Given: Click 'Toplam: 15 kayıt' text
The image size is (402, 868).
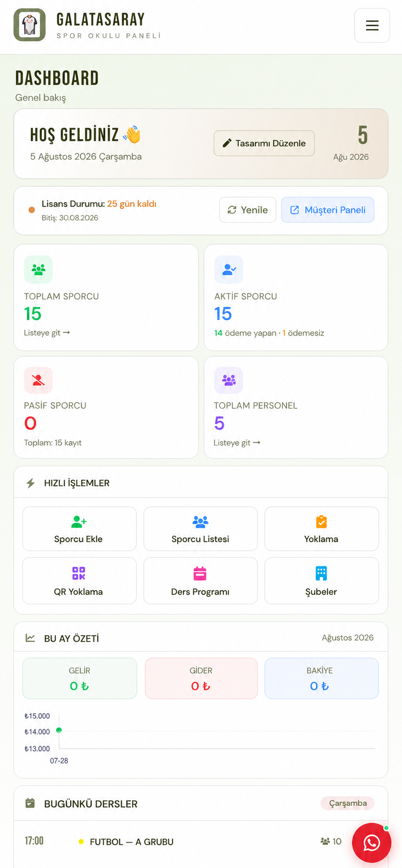Looking at the screenshot, I should (x=53, y=443).
